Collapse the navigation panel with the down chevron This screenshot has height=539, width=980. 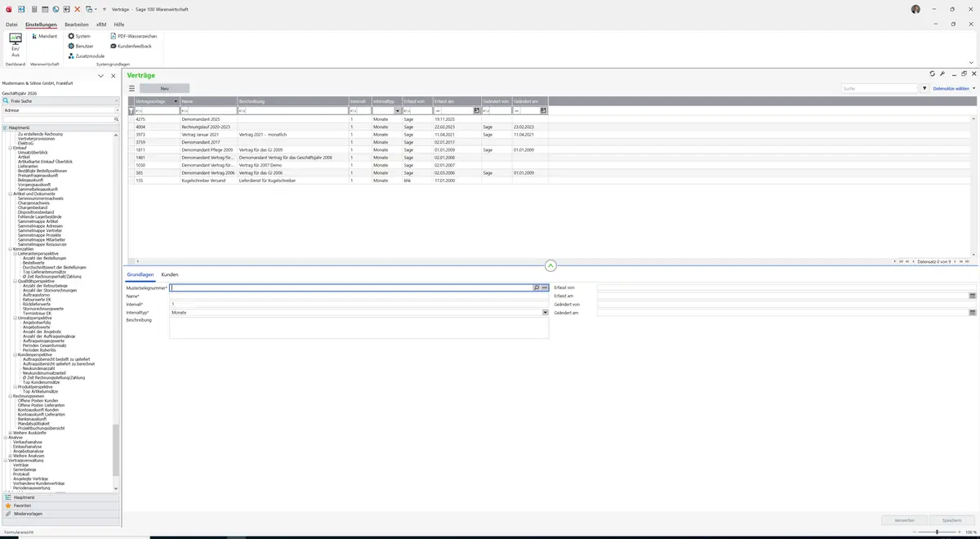[x=100, y=76]
